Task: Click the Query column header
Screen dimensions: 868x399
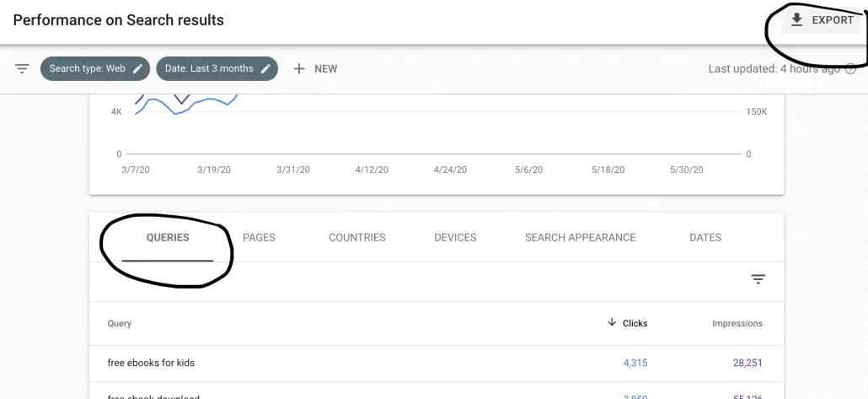Action: [x=119, y=324]
